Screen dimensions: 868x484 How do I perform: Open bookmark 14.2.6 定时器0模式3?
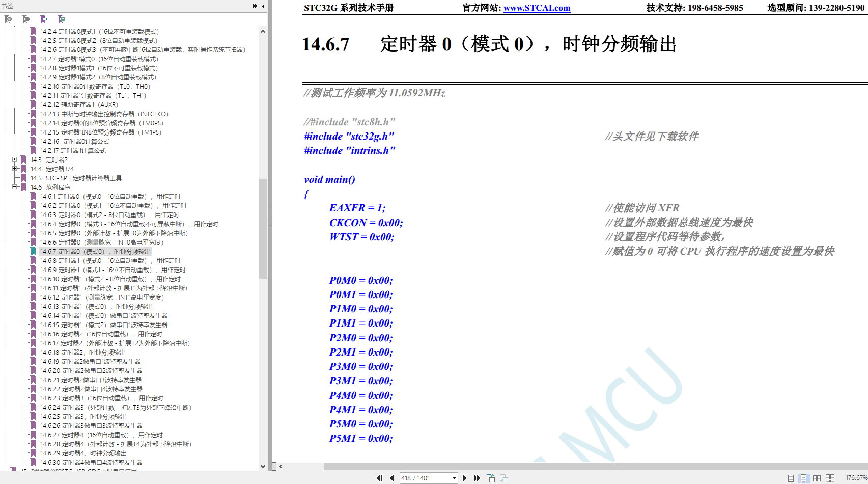pyautogui.click(x=143, y=49)
